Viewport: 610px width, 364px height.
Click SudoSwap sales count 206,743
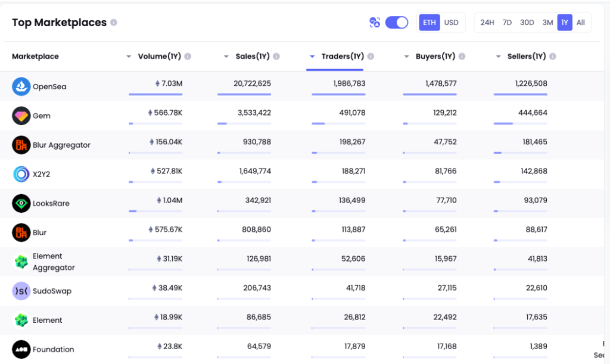pyautogui.click(x=257, y=288)
